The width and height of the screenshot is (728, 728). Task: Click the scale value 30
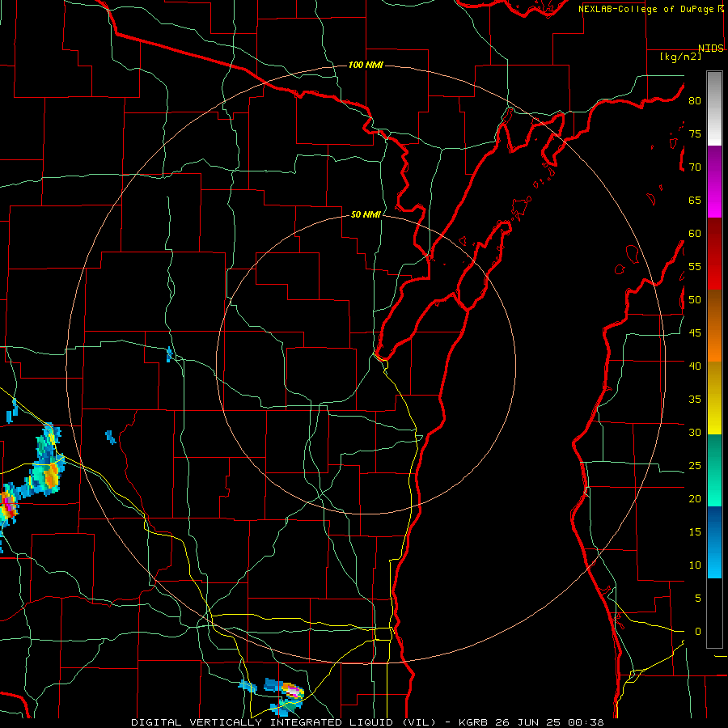(695, 432)
